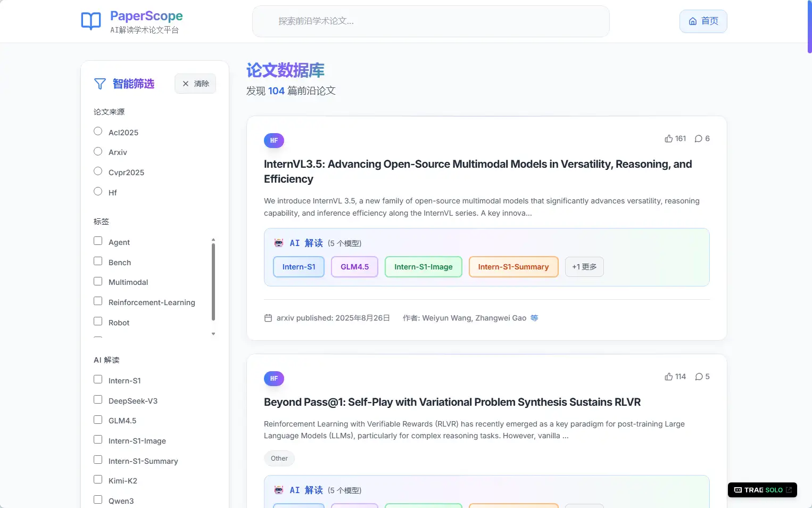Click the arxiv published: 2025年8月26日 text
Screen dimensions: 812x508
[333, 318]
